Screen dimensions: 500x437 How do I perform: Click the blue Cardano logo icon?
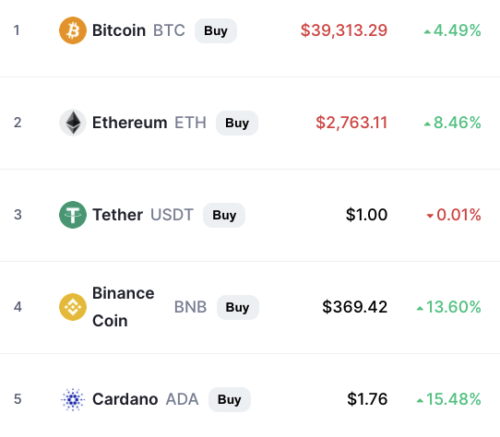(x=73, y=399)
